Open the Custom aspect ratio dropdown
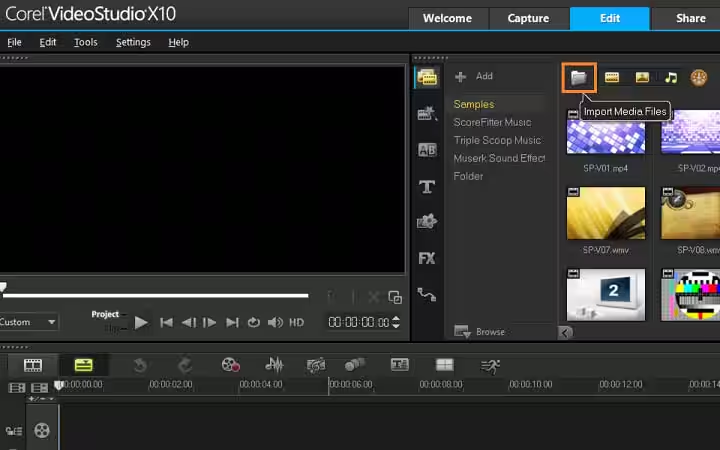 point(29,322)
